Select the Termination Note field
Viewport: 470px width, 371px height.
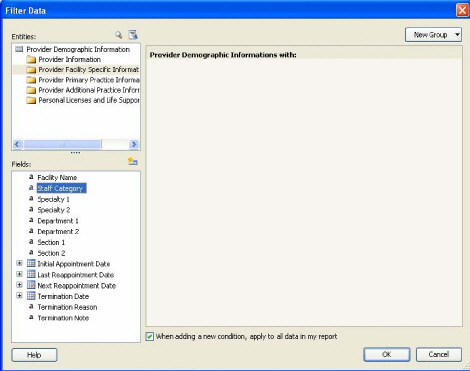click(x=63, y=318)
